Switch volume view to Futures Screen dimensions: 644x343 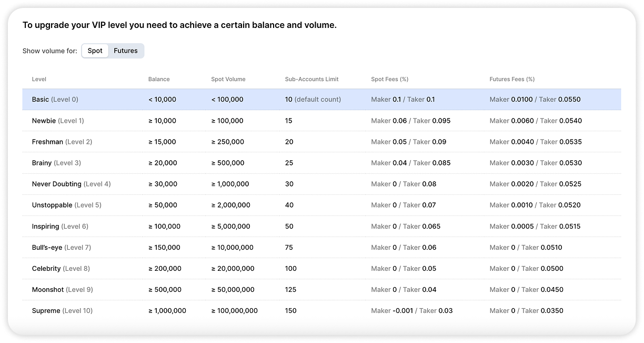(126, 51)
